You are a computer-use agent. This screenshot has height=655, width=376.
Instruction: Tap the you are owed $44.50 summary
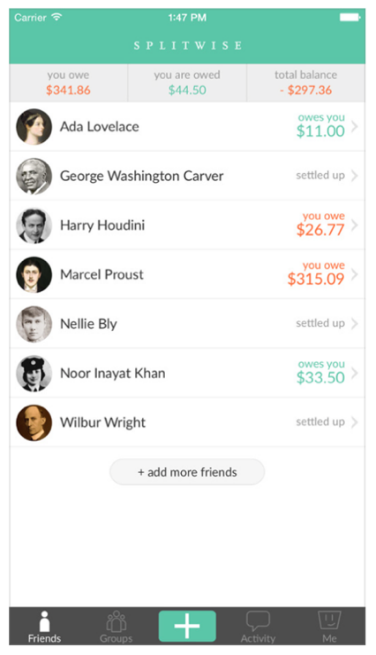tap(187, 83)
